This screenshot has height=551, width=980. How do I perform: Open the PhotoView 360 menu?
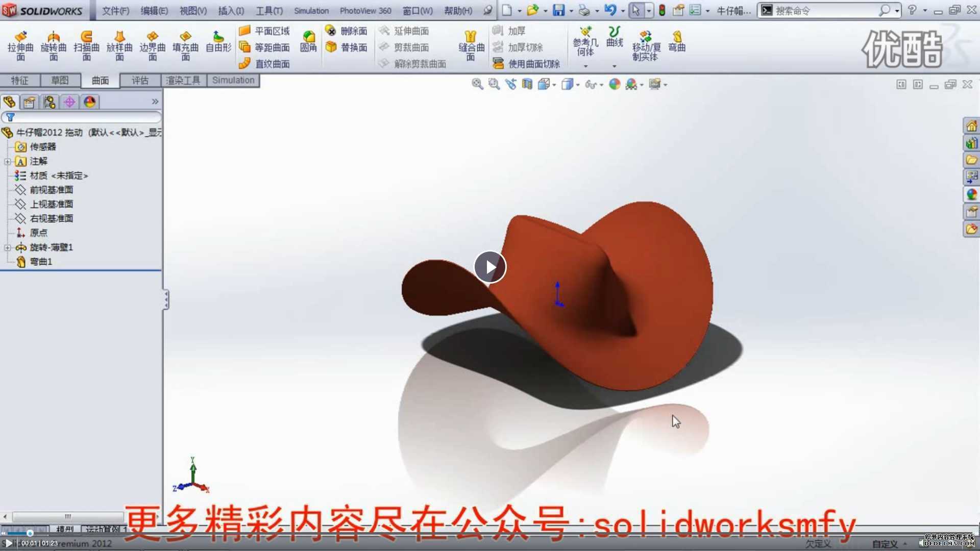(x=365, y=11)
